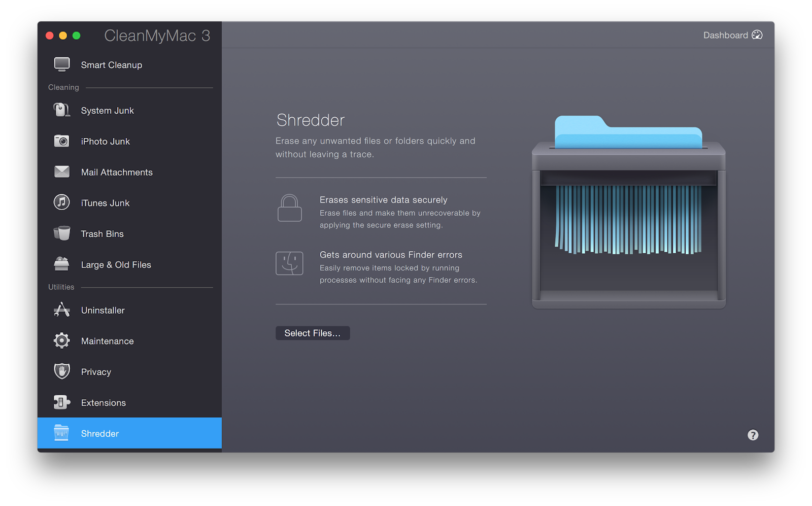Click the green fullscreen window button
This screenshot has height=506, width=812.
[x=77, y=36]
